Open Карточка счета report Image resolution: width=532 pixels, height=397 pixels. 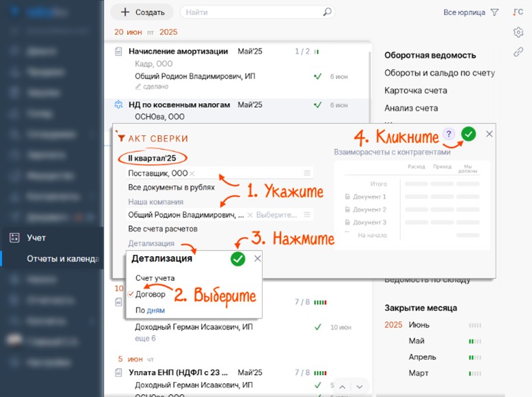pos(415,90)
